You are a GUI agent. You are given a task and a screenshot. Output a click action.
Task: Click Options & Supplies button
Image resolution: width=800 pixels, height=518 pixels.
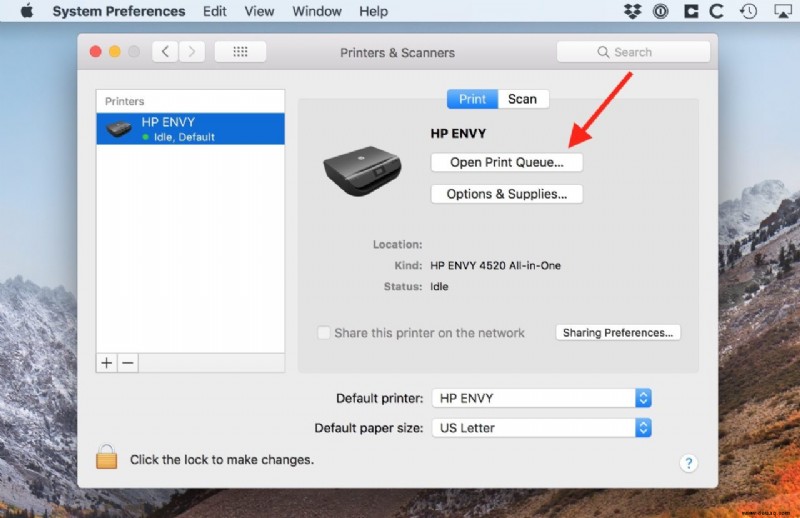click(x=507, y=194)
